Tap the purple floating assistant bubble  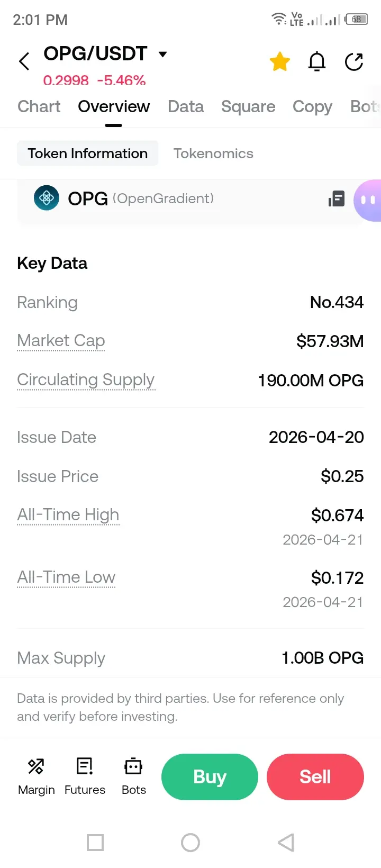point(368,200)
